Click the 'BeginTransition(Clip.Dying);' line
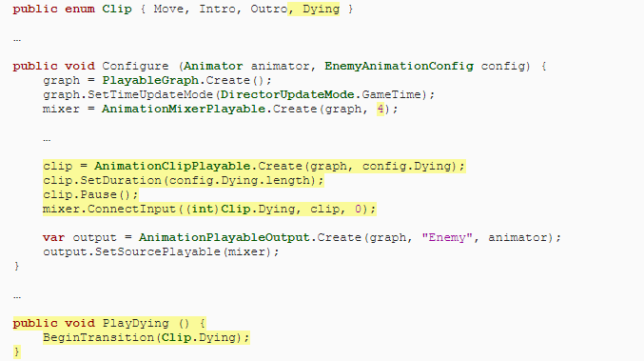The width and height of the screenshot is (644, 361). pyautogui.click(x=146, y=337)
